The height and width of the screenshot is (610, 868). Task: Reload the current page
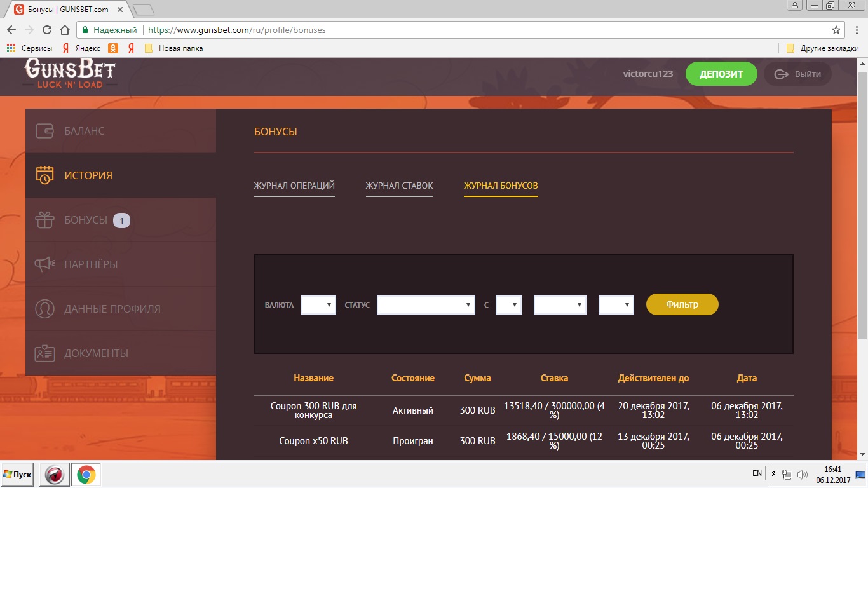pyautogui.click(x=47, y=30)
